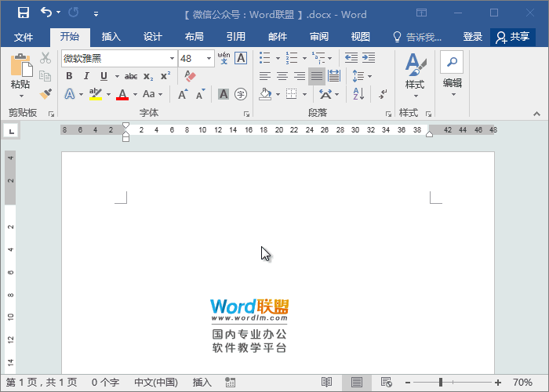Switch to the 布局 tab

point(195,37)
